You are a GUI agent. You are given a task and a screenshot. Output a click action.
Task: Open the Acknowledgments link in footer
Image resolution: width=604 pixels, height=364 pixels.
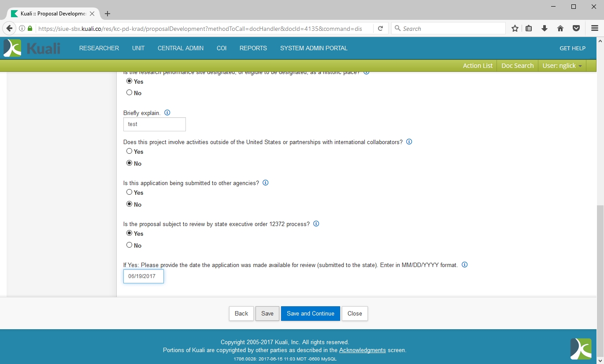(362, 350)
